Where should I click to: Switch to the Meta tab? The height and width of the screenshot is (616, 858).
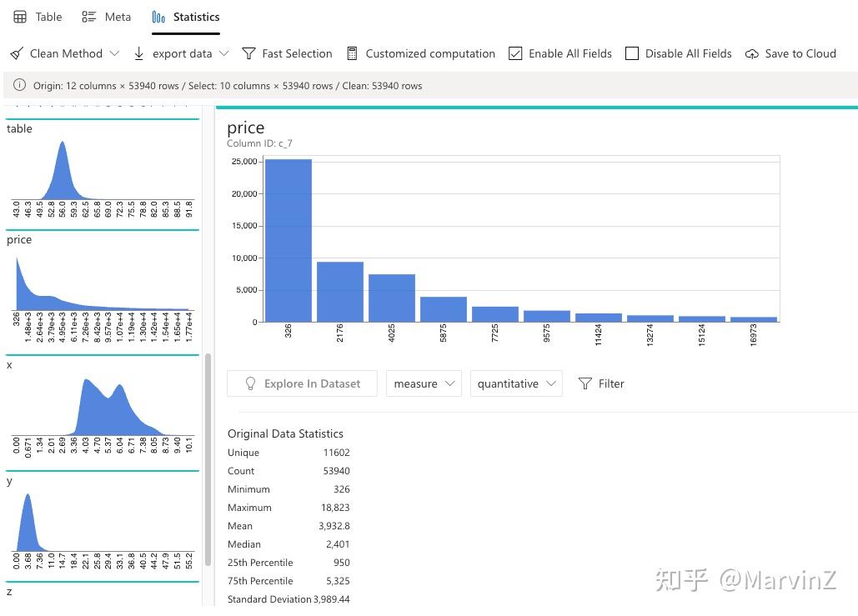106,17
